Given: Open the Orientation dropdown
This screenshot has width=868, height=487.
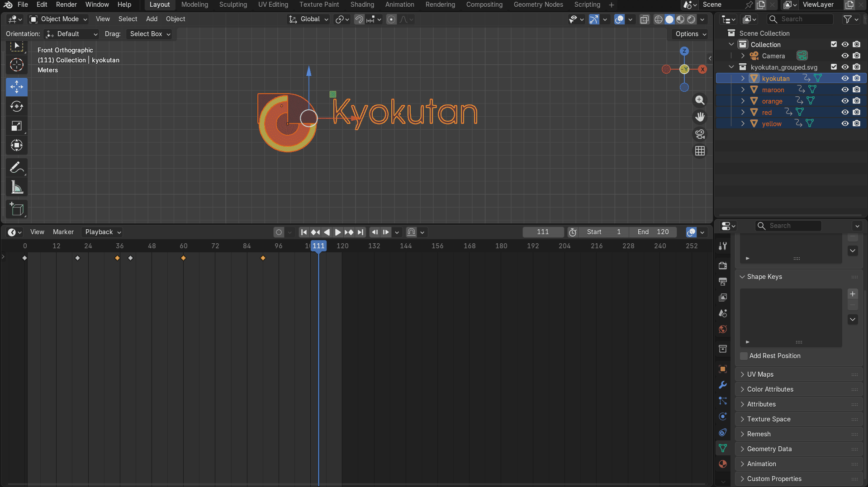Looking at the screenshot, I should click(x=71, y=34).
